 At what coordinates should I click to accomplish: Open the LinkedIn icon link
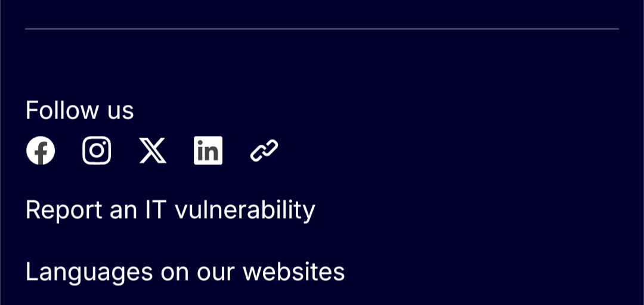tap(208, 151)
